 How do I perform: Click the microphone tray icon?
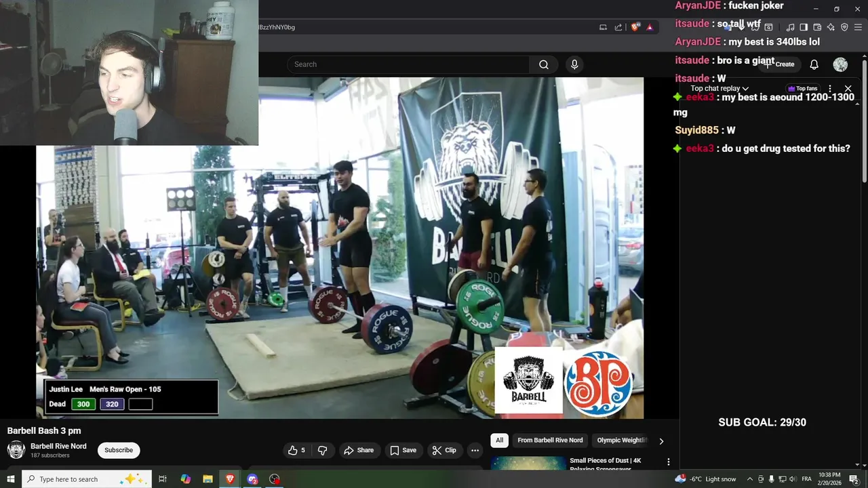point(771,479)
